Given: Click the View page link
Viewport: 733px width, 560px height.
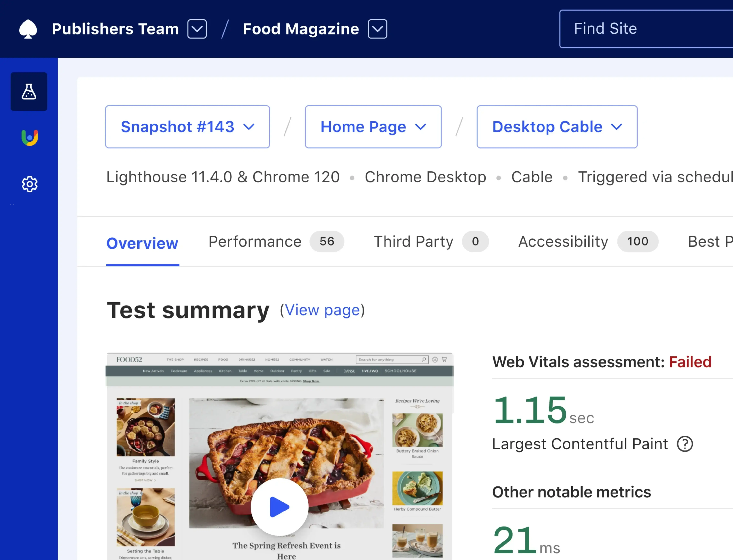Looking at the screenshot, I should pos(322,310).
